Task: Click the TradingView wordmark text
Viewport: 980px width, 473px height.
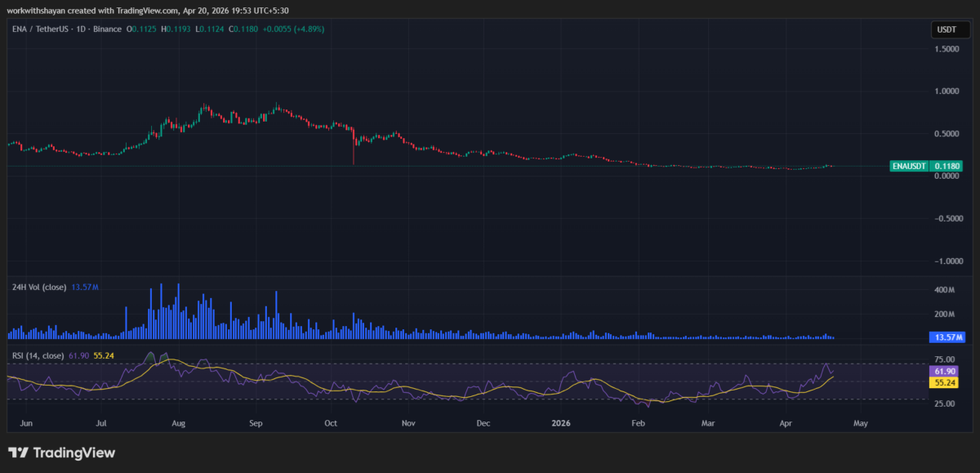Action: (74, 453)
